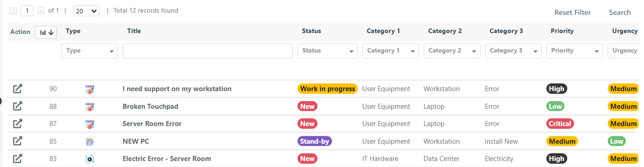The height and width of the screenshot is (167, 644).
Task: Open 'I need support on my workstation' ticket
Action: pos(177,89)
